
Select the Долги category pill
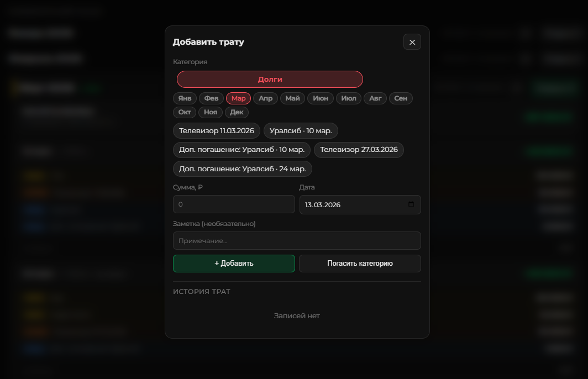tap(270, 79)
